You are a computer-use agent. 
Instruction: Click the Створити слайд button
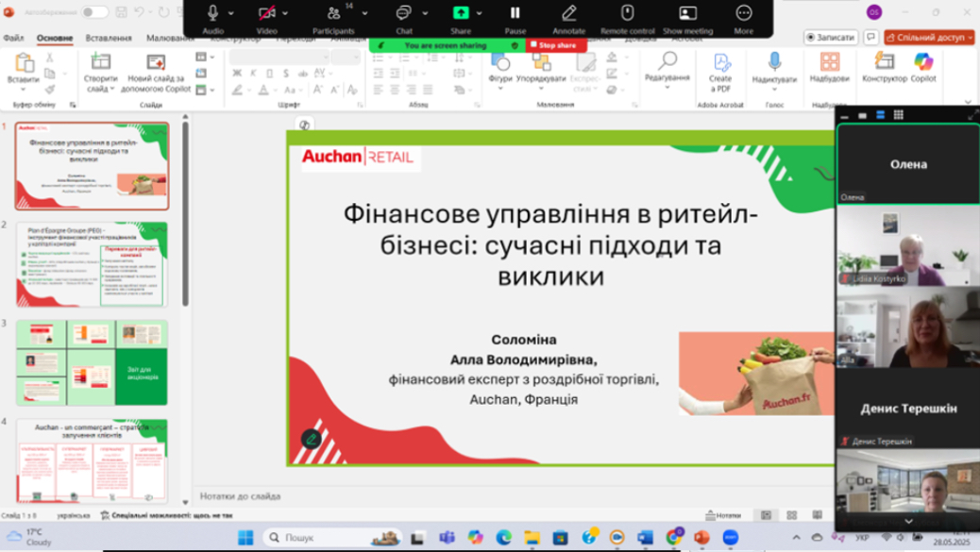click(x=100, y=74)
